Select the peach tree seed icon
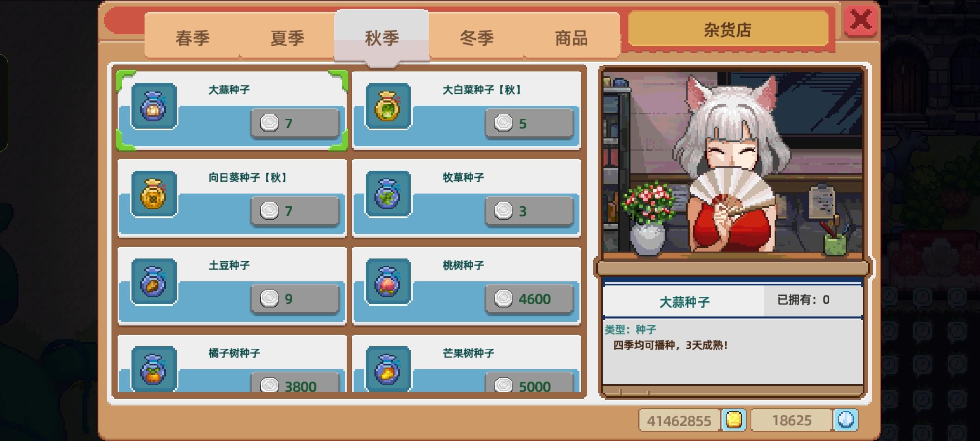The height and width of the screenshot is (441, 980). coord(388,282)
